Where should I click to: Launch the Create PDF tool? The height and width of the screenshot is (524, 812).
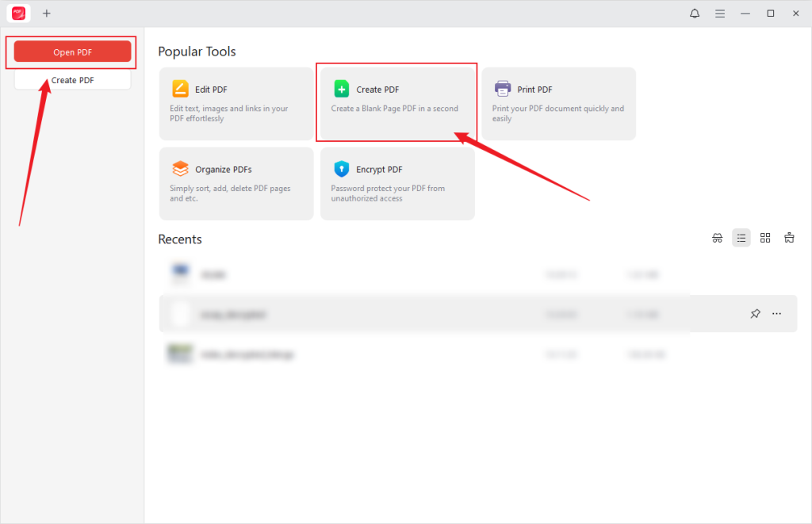coord(396,103)
